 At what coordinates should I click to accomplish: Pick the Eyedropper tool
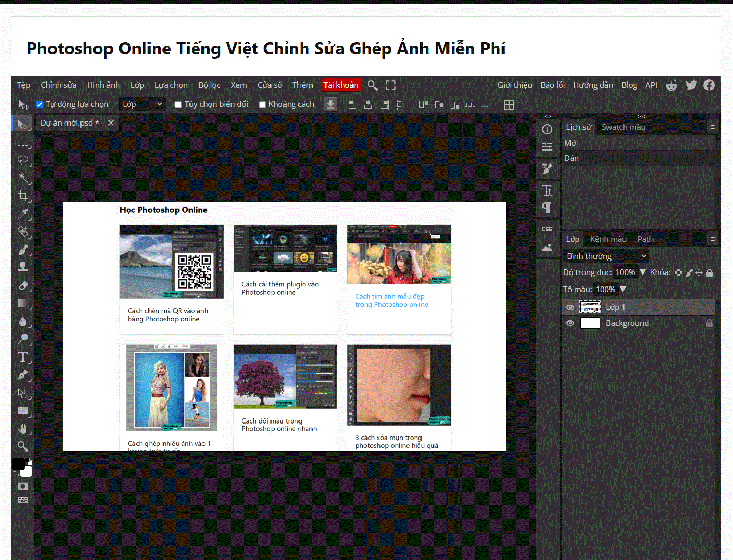click(23, 214)
